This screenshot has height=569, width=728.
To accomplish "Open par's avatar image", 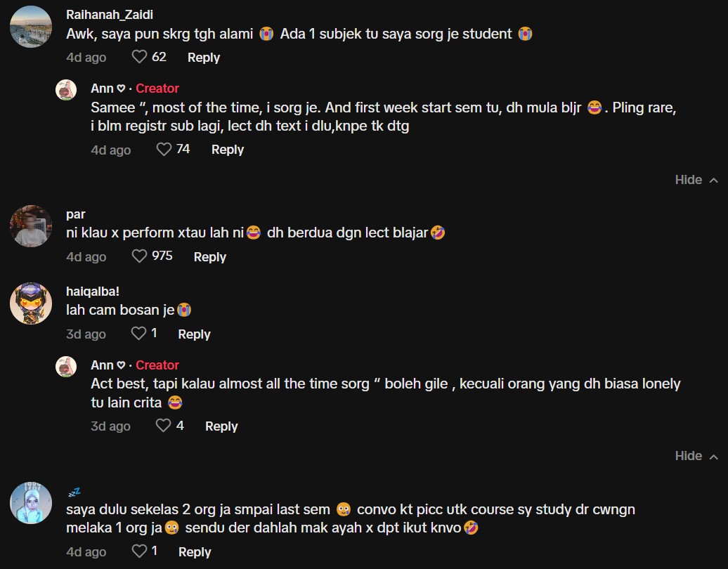I will pos(31,226).
